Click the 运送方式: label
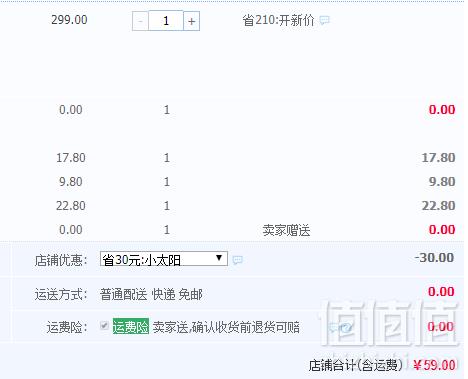The height and width of the screenshot is (379, 468). 61,295
